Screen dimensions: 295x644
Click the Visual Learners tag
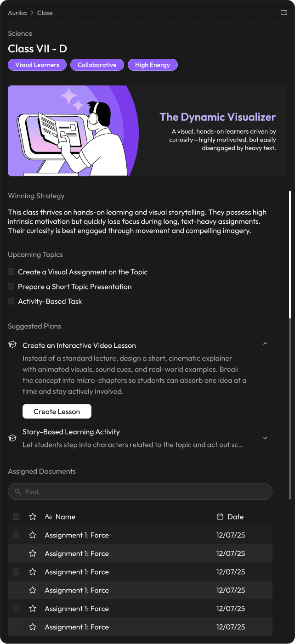[37, 65]
